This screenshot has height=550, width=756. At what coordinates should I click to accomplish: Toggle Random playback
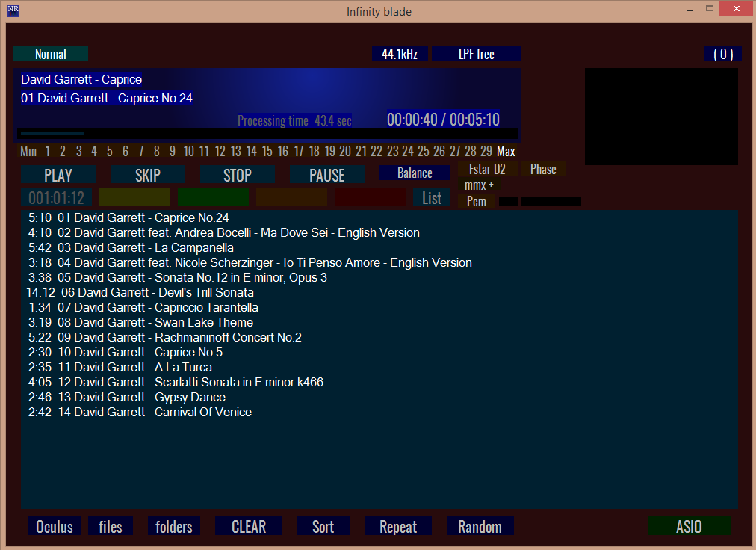(x=480, y=526)
